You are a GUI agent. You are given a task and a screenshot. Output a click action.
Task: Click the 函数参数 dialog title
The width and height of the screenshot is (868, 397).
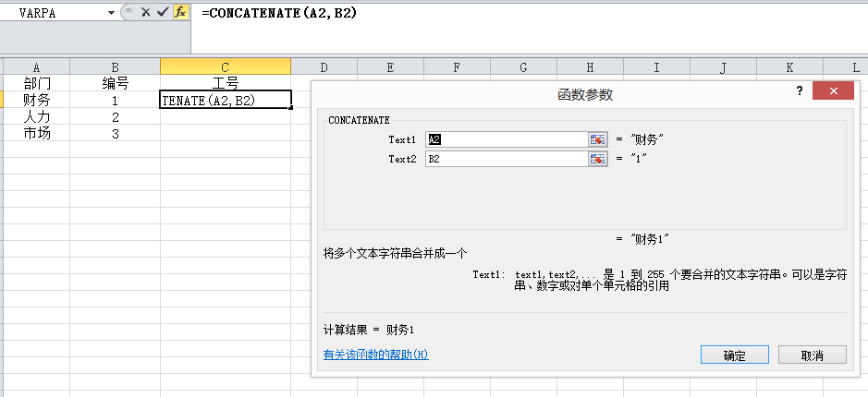tap(585, 94)
